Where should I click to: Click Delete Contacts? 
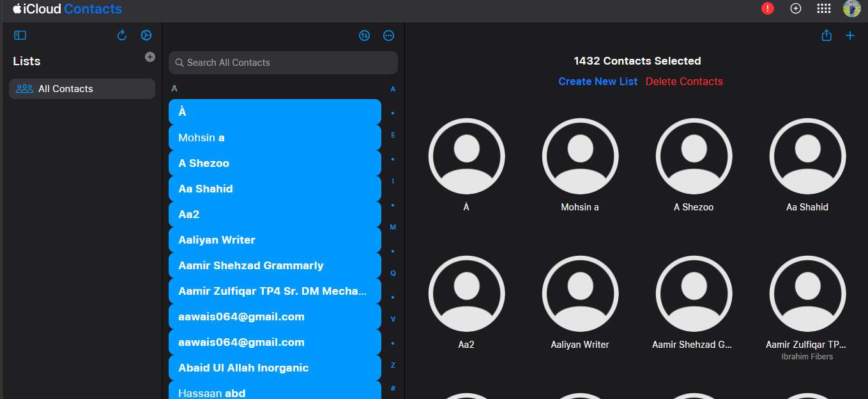[x=684, y=81]
